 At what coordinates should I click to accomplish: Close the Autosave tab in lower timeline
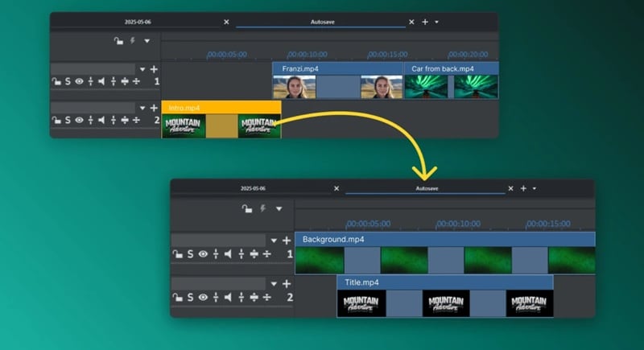510,188
